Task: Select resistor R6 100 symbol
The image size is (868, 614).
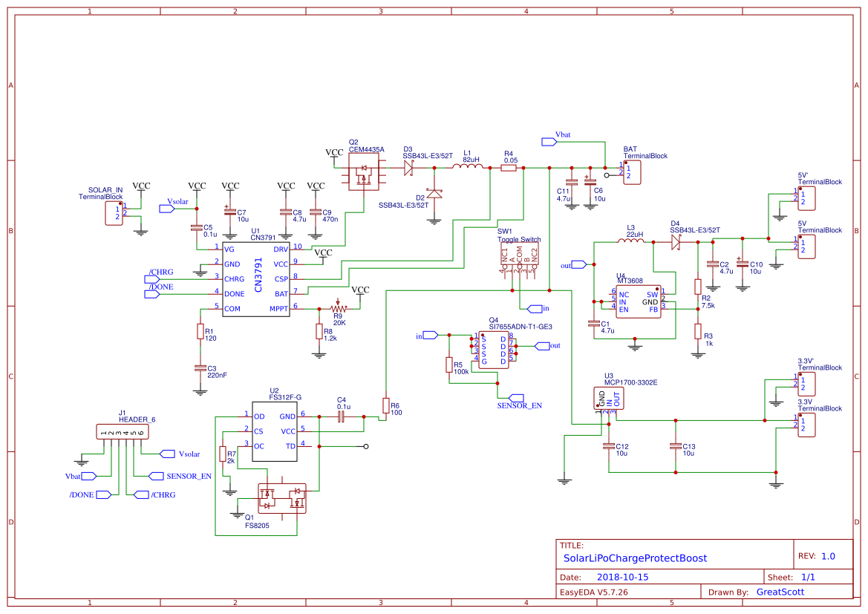Action: (386, 405)
